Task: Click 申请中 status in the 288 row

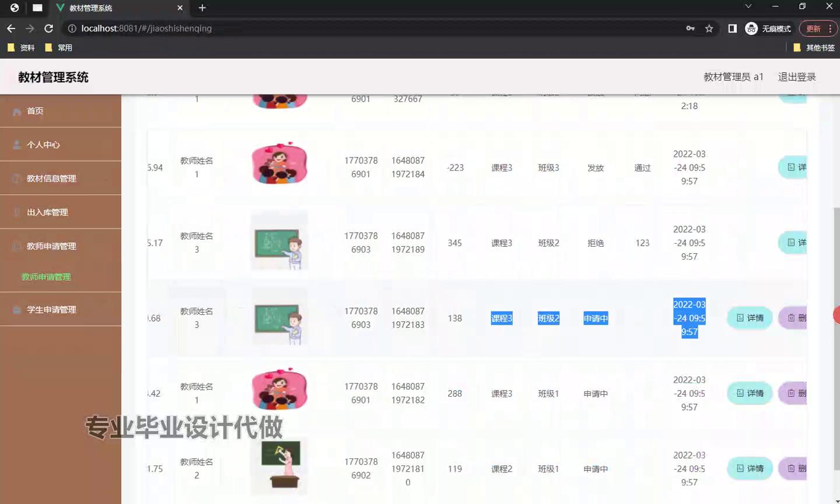Action: (596, 394)
